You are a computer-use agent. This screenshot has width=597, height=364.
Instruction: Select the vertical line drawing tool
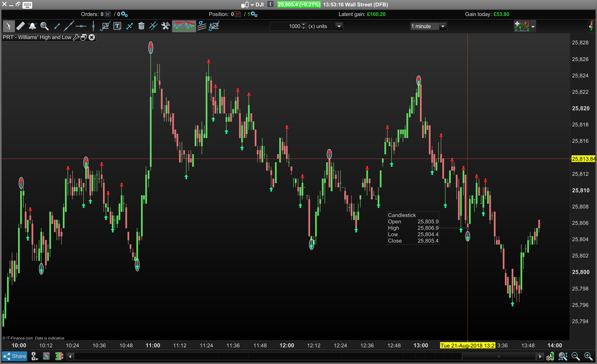pyautogui.click(x=93, y=26)
